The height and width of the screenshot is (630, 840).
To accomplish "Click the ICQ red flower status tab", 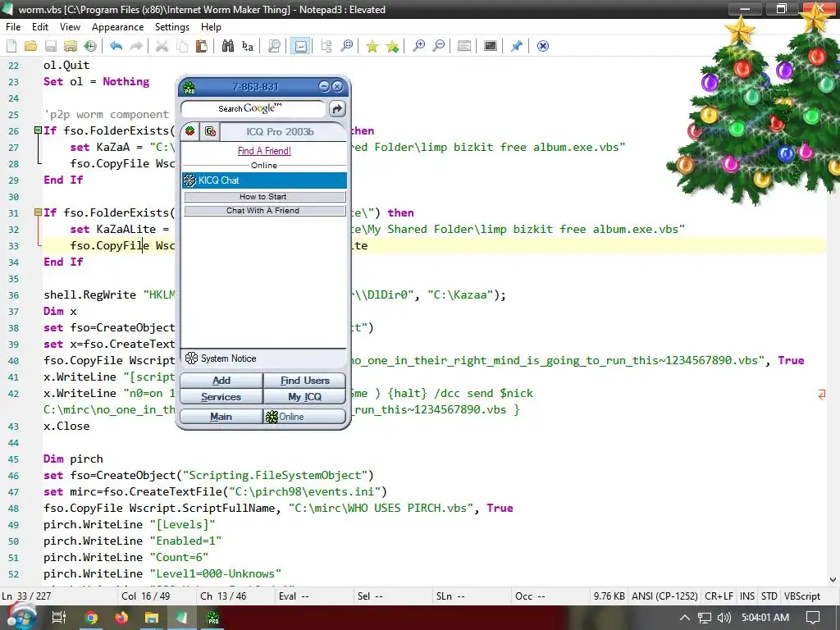I will (189, 131).
